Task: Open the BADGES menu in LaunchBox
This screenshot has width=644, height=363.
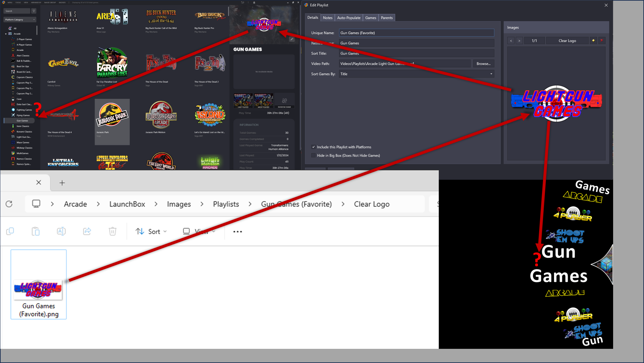Action: [x=62, y=3]
